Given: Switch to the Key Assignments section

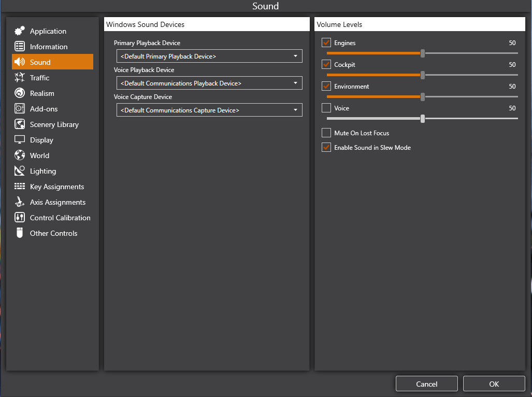Looking at the screenshot, I should pyautogui.click(x=56, y=187).
